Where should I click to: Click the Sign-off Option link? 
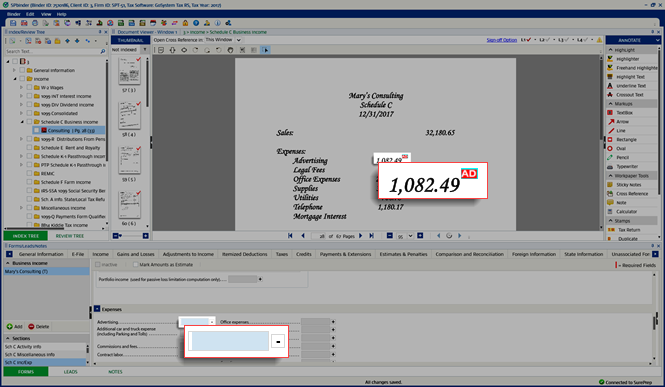(502, 40)
